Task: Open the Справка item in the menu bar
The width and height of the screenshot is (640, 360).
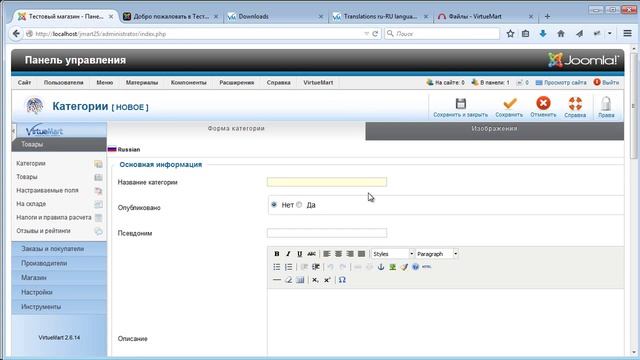Action: [278, 82]
